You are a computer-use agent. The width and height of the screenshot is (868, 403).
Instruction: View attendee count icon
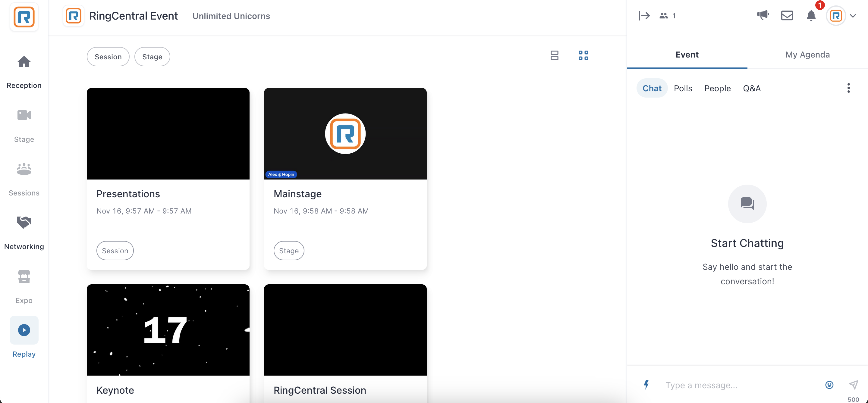click(x=663, y=15)
